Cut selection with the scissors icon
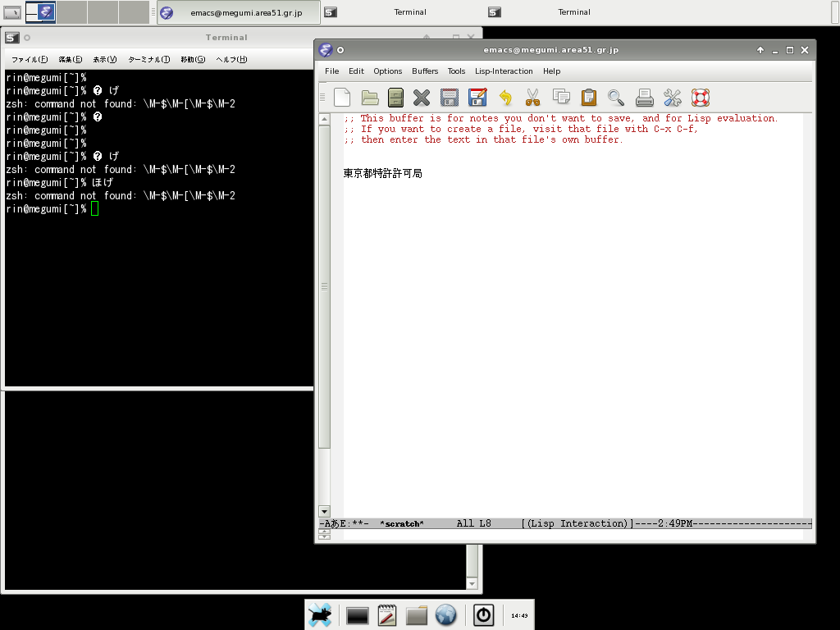The image size is (840, 630). coord(532,98)
